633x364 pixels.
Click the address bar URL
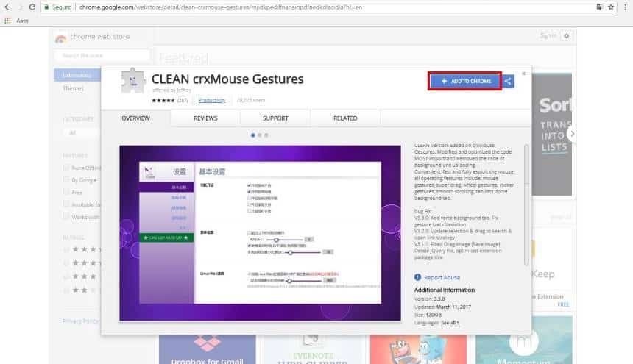(220, 7)
